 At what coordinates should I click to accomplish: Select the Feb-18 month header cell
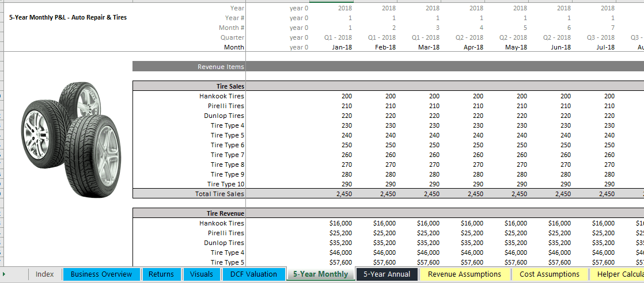pyautogui.click(x=385, y=47)
